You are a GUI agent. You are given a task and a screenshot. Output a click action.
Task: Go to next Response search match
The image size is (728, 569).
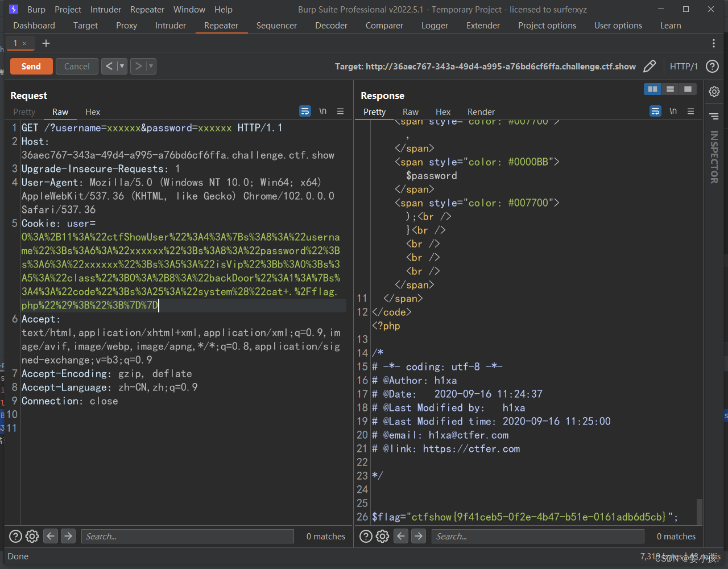pos(419,536)
